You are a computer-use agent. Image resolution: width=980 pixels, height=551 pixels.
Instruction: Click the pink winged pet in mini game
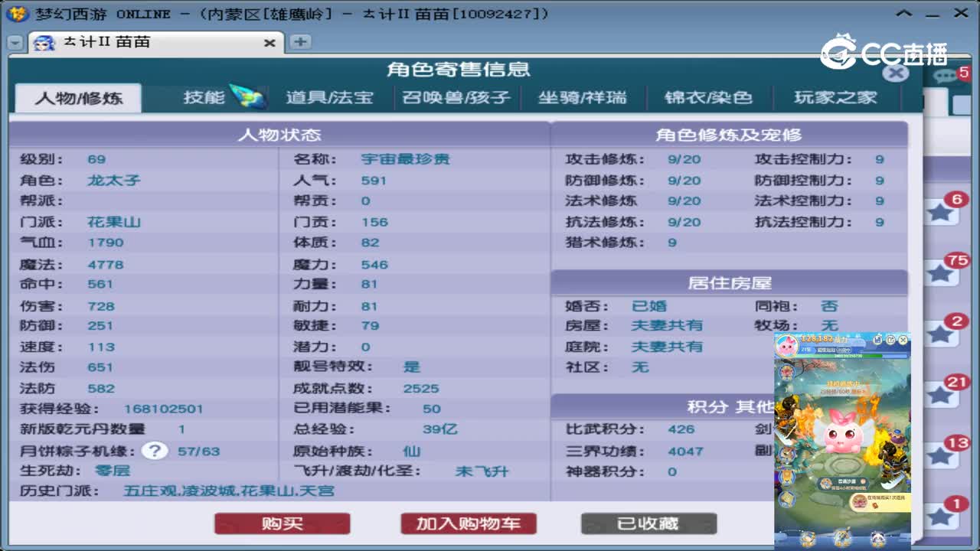click(x=844, y=430)
